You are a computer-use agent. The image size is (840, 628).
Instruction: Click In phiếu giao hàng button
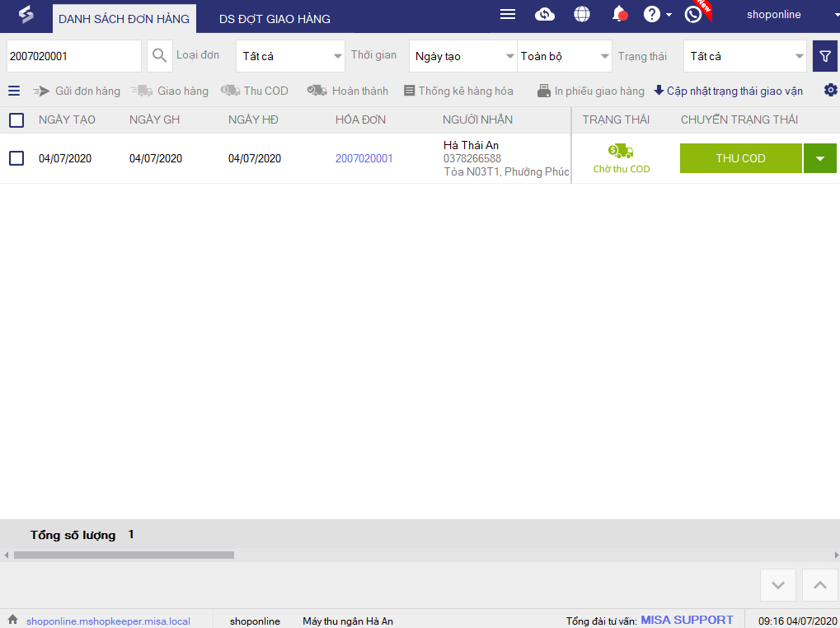[x=591, y=91]
